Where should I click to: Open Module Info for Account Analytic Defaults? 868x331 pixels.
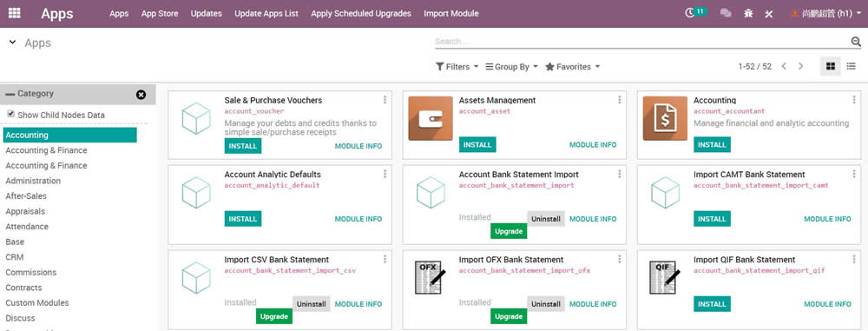tap(358, 219)
